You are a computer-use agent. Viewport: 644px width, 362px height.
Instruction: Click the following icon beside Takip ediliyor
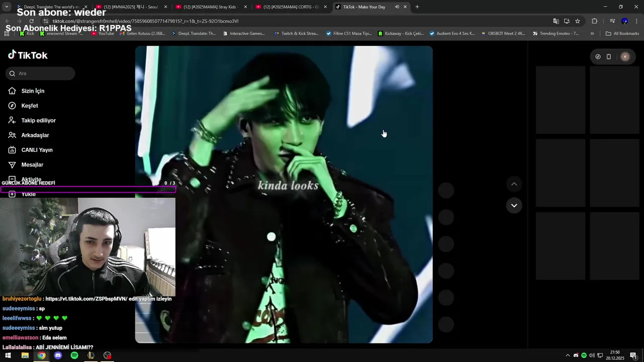[12, 121]
